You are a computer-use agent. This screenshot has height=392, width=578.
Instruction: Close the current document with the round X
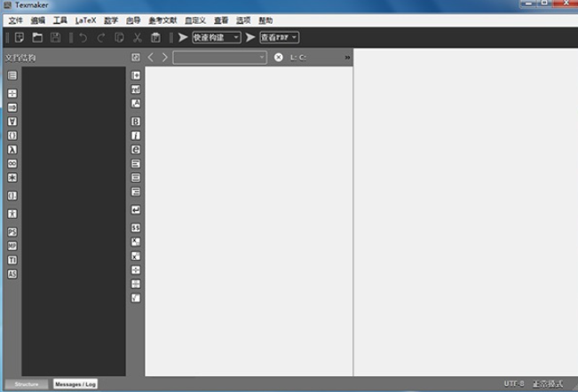(278, 57)
